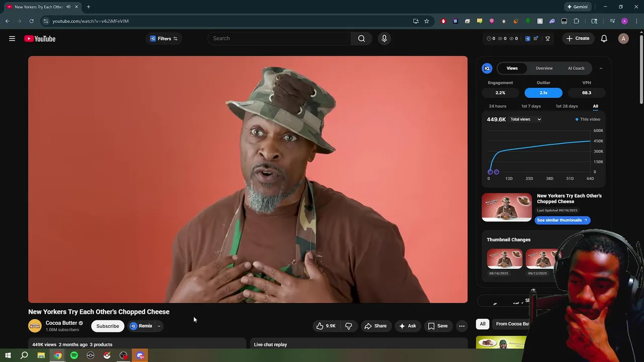Click the address bar URL
This screenshot has width=644, height=362.
[91, 21]
